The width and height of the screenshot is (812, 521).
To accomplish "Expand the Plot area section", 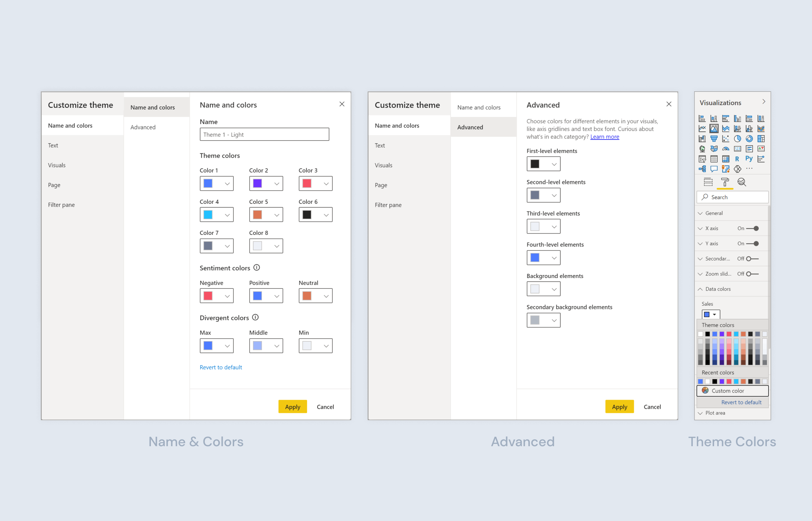I will pos(701,413).
